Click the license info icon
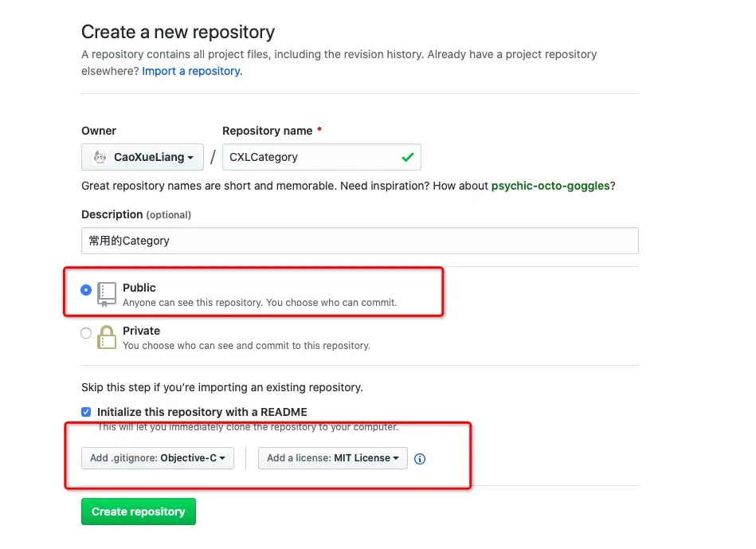Image resolution: width=756 pixels, height=549 pixels. 420,459
